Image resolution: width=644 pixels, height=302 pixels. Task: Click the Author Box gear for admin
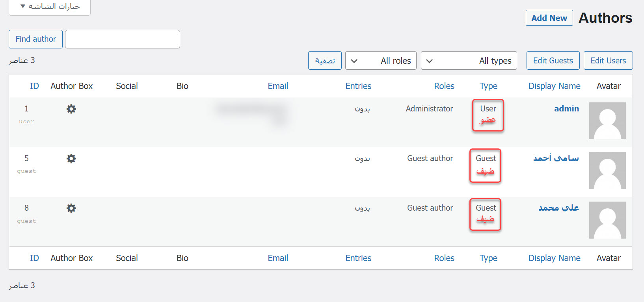tap(71, 109)
